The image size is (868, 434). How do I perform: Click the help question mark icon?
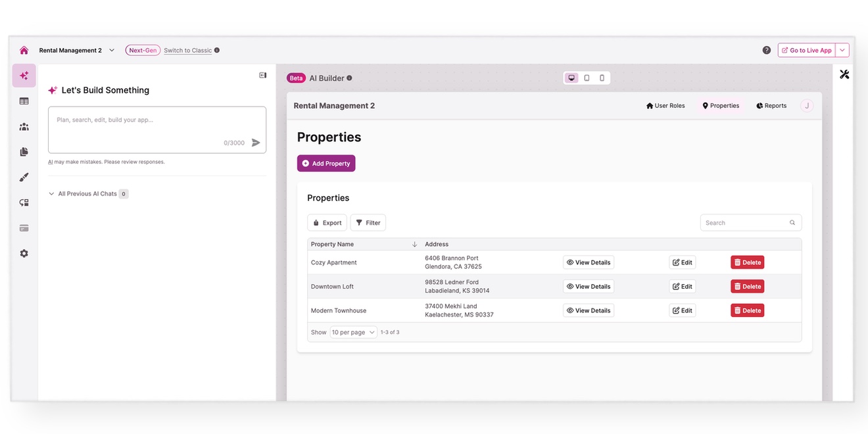click(x=767, y=51)
